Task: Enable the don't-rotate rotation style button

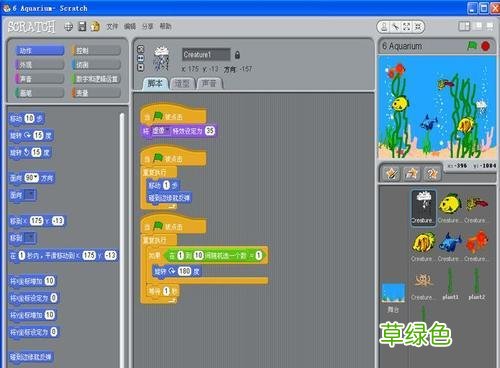Action: [141, 67]
